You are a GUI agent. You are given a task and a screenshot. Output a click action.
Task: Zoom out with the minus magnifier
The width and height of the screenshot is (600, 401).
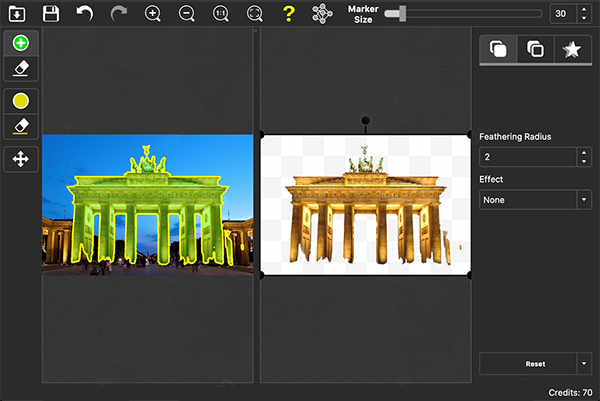click(187, 14)
